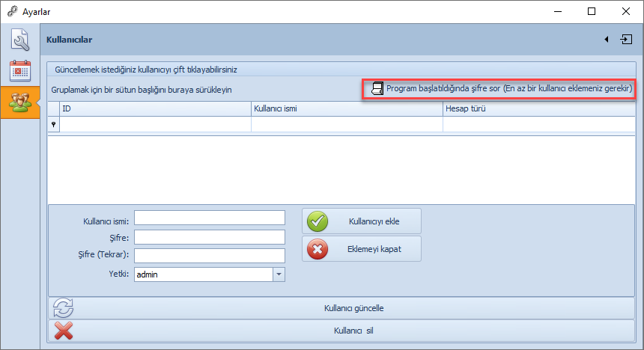Maximize the Ayarlar window
The image size is (644, 350).
click(592, 11)
